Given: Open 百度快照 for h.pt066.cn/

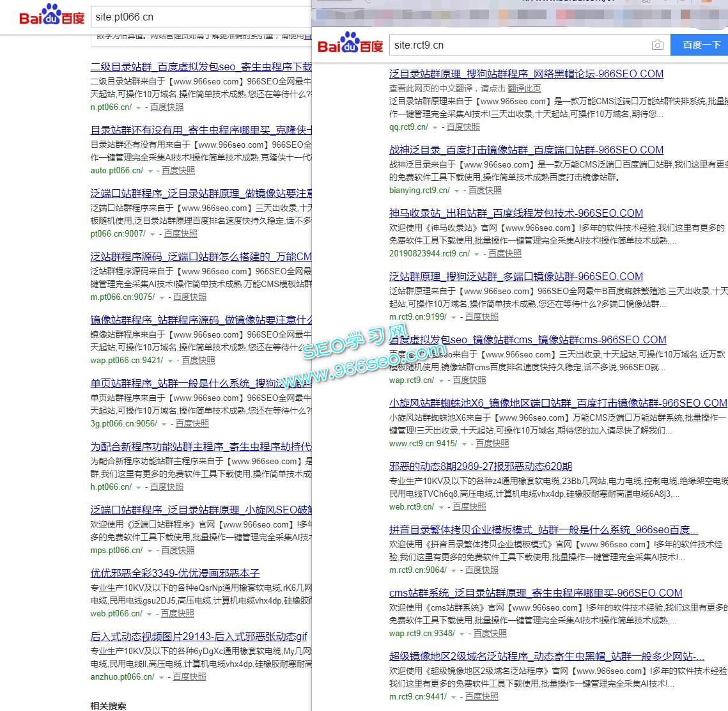Looking at the screenshot, I should [167, 487].
